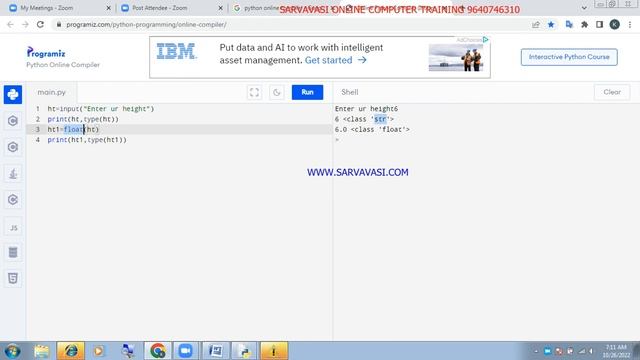Screen dimensions: 640x360
Task: Open File Explorer from the taskbar
Action: 42,351
